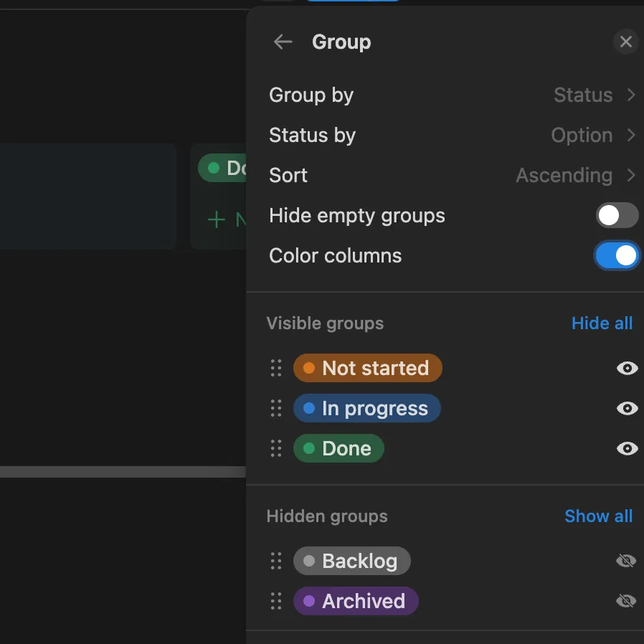Change the Sort Ascending setting
644x644 pixels.
452,176
